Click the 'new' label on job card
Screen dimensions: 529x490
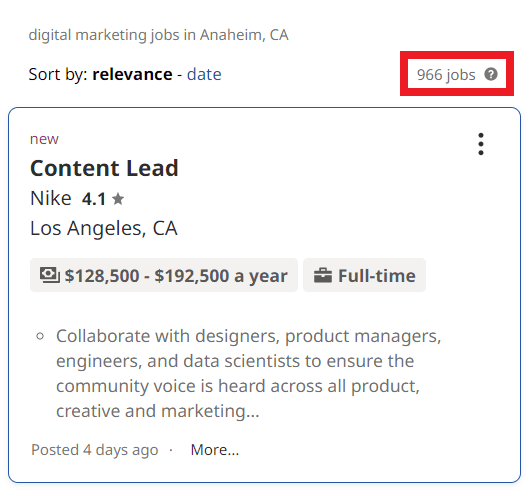[x=44, y=139]
